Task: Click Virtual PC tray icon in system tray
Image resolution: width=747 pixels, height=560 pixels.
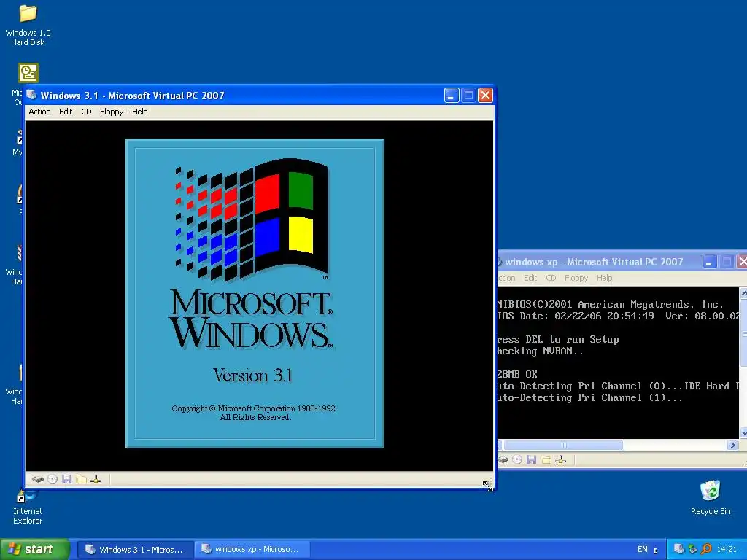Action: click(679, 549)
